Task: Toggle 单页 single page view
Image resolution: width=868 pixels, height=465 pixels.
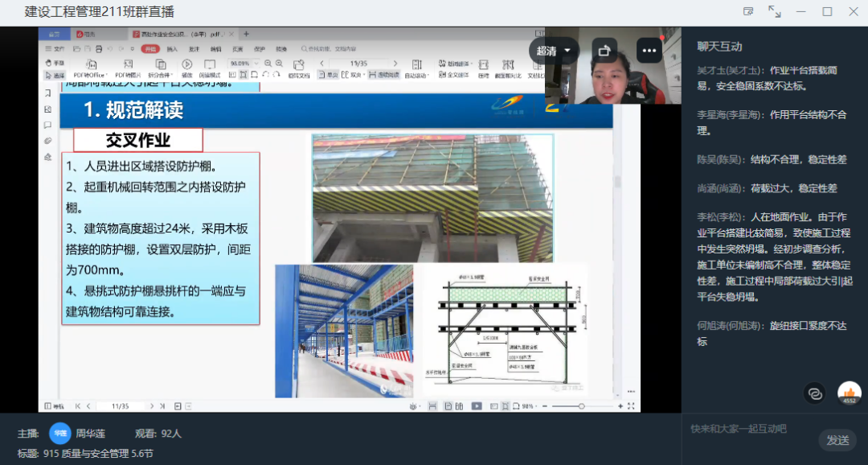Action: coord(329,75)
